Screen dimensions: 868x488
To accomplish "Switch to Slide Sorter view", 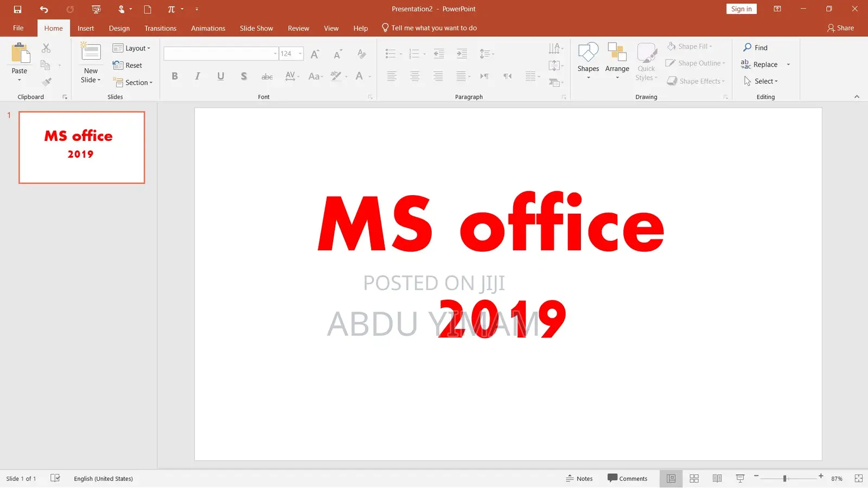I will coord(694,478).
